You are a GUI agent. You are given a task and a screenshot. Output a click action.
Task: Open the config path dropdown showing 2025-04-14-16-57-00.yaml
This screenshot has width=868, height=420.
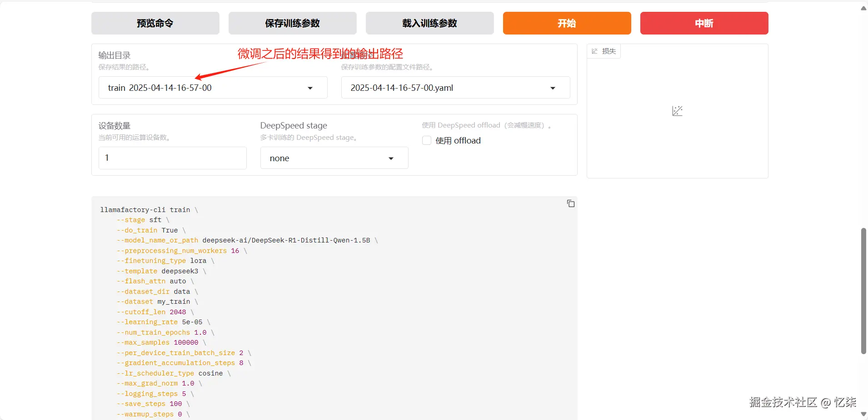pos(456,88)
